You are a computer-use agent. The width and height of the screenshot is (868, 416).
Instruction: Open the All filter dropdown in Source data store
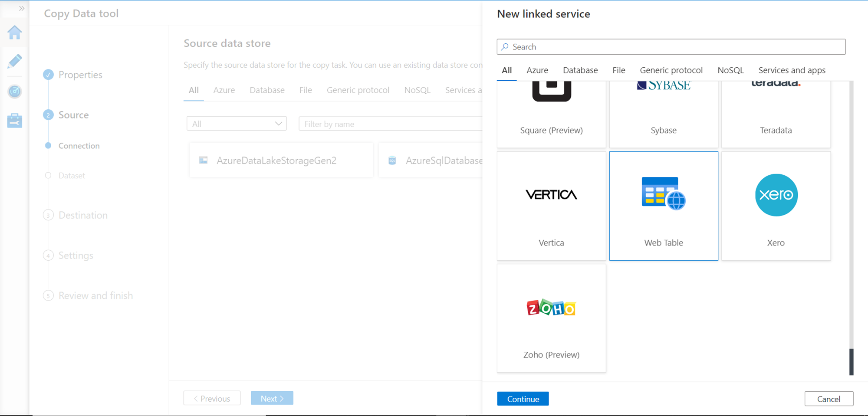[237, 124]
